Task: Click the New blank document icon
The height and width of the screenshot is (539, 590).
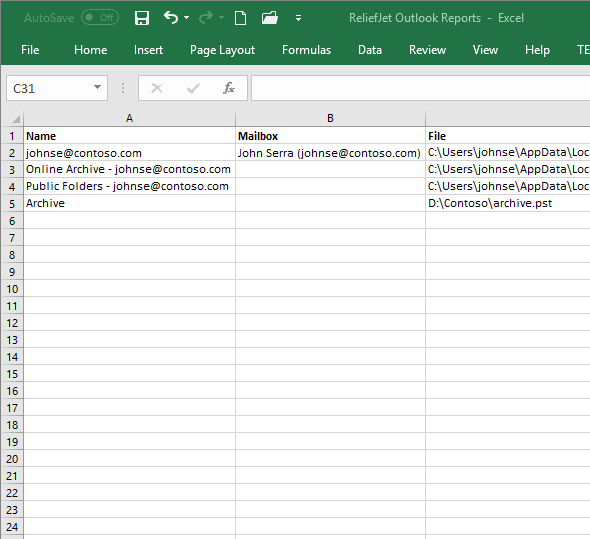Action: pos(240,18)
